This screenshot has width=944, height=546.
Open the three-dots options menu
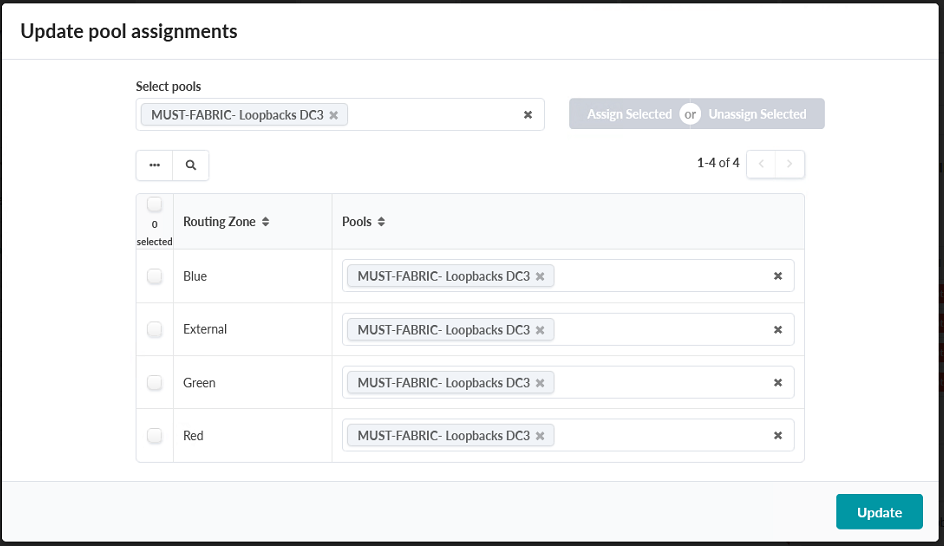pyautogui.click(x=155, y=165)
